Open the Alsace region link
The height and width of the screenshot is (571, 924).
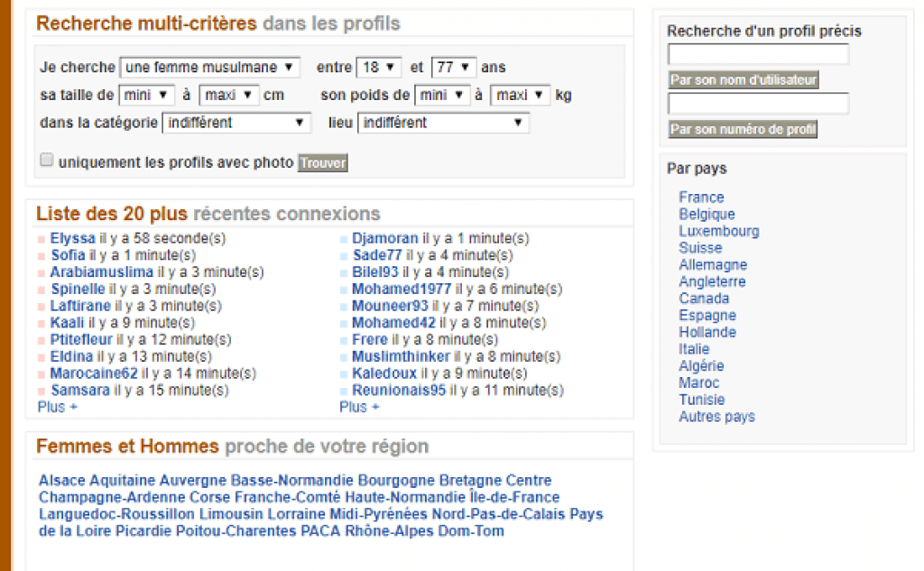62,480
